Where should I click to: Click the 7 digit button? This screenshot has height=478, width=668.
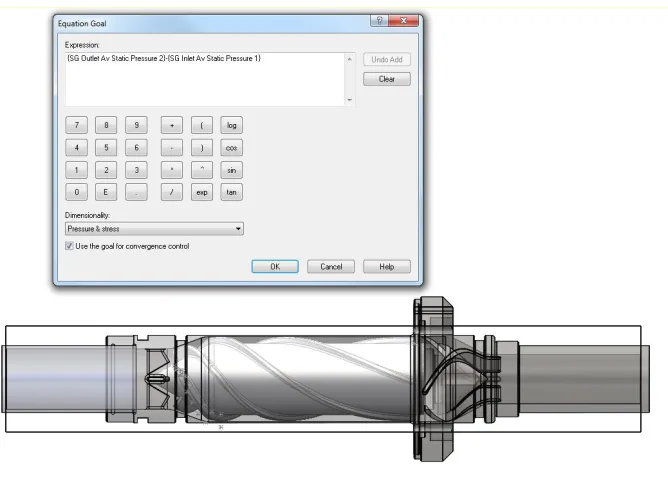[x=77, y=125]
